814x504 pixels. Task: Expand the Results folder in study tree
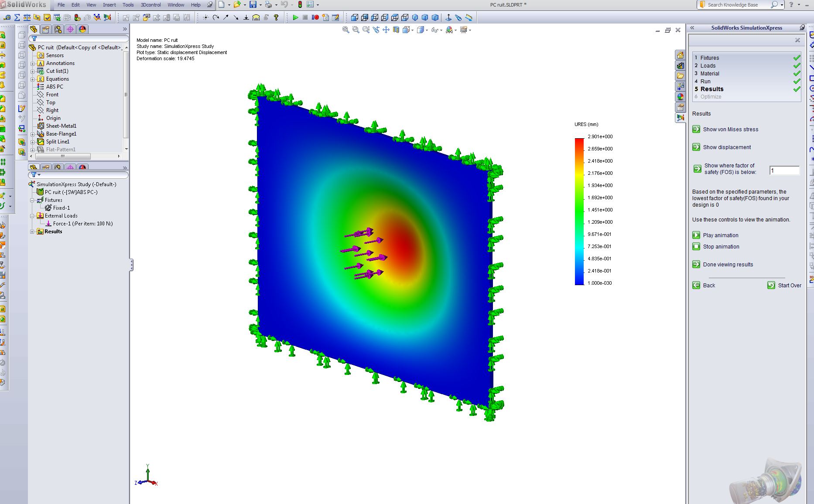tap(32, 232)
